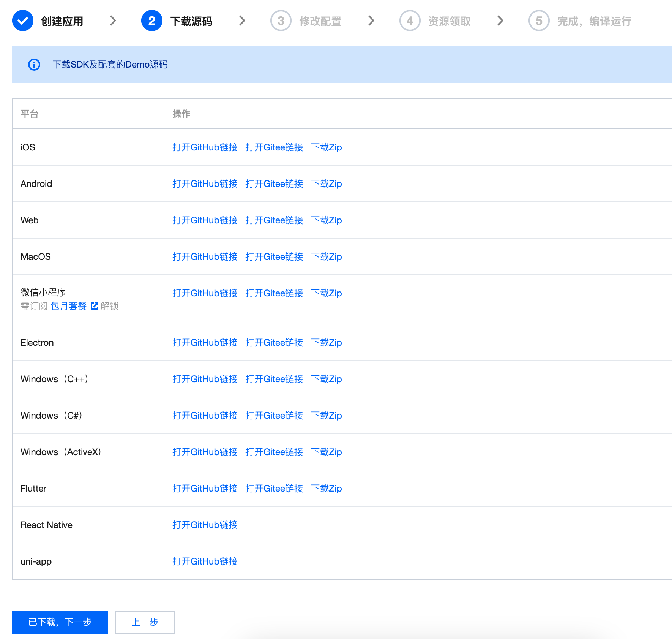Click the 下载SDK及配套的Demo源码 banner text
This screenshot has width=672, height=639.
pyautogui.click(x=110, y=65)
